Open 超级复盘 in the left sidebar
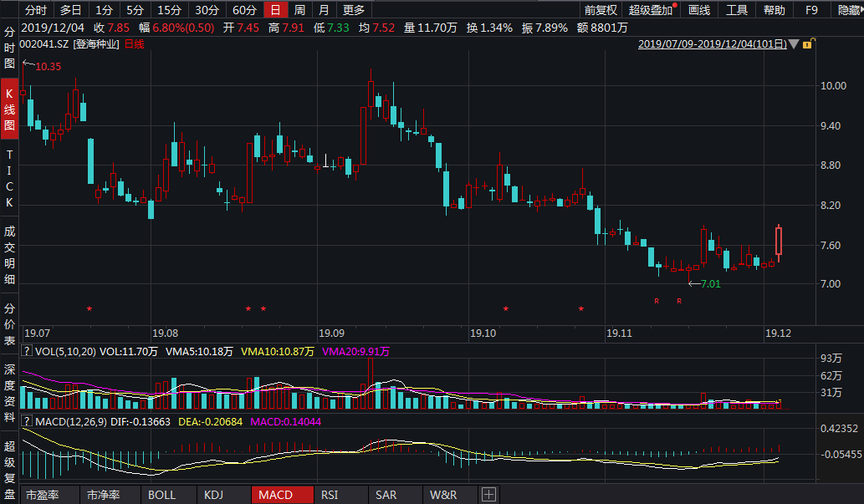Screen dimensions: 864x504 [x=9, y=470]
